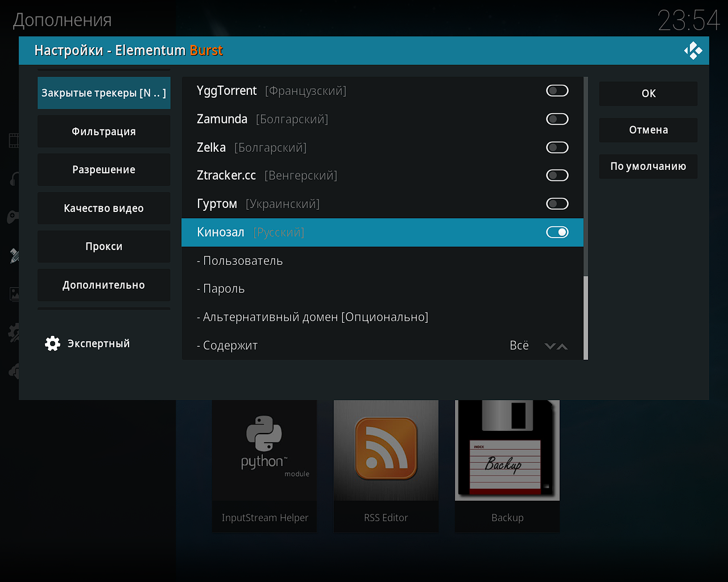This screenshot has width=728, height=582.
Task: Click the InputStream Helper caption
Action: coord(265,518)
